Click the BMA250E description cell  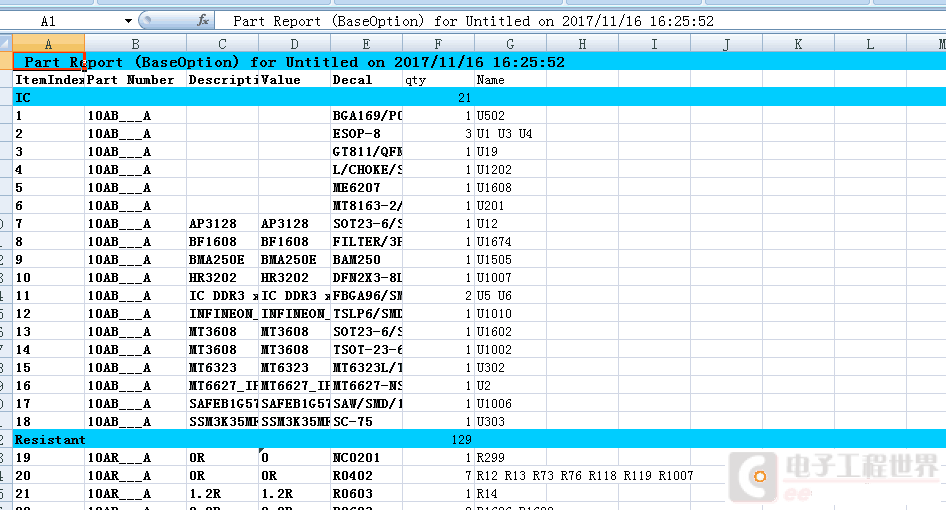(x=223, y=260)
